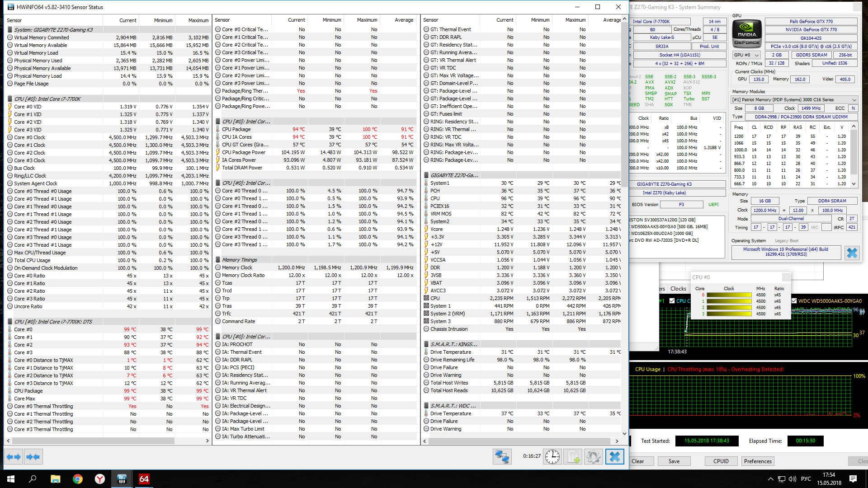Click Core 0 clock bar in CPU #0

(x=729, y=295)
